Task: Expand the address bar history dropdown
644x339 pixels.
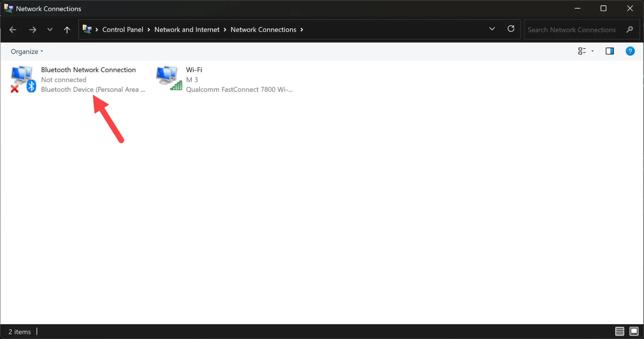Action: click(492, 29)
